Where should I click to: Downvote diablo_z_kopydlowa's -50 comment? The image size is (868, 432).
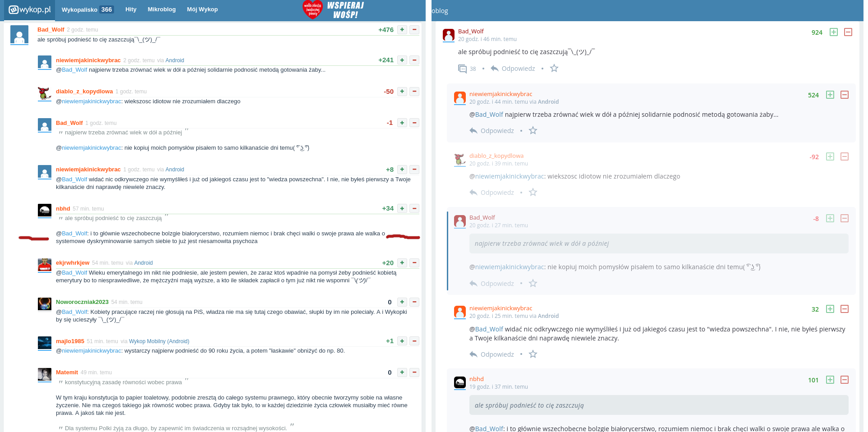pyautogui.click(x=414, y=92)
